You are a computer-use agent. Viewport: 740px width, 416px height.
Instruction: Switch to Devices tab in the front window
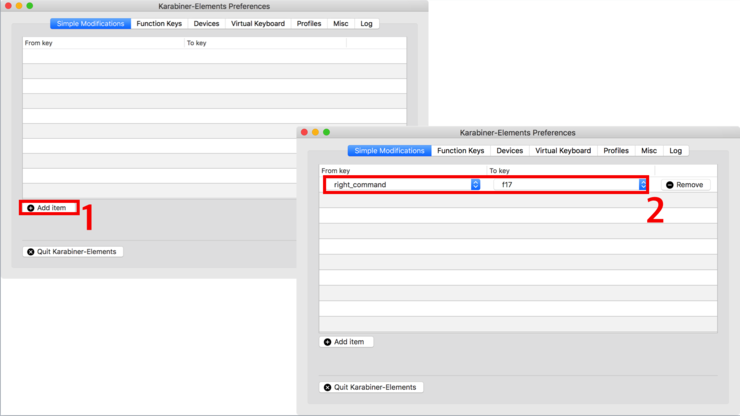click(x=510, y=151)
